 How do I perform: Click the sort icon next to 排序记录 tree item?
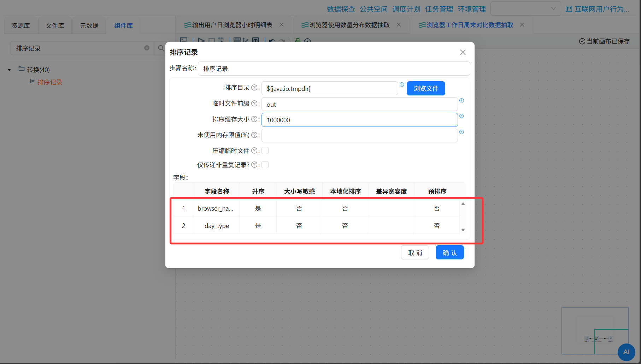(32, 81)
